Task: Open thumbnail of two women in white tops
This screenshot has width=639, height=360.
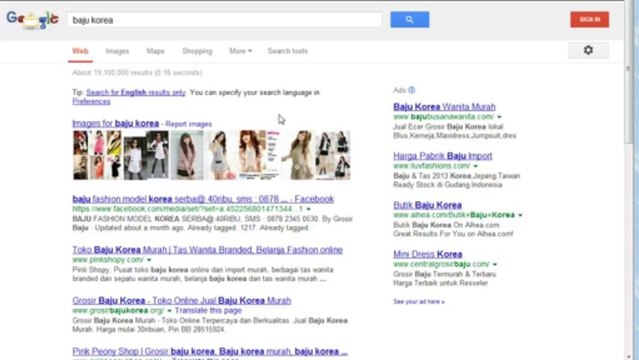Action: coord(146,155)
